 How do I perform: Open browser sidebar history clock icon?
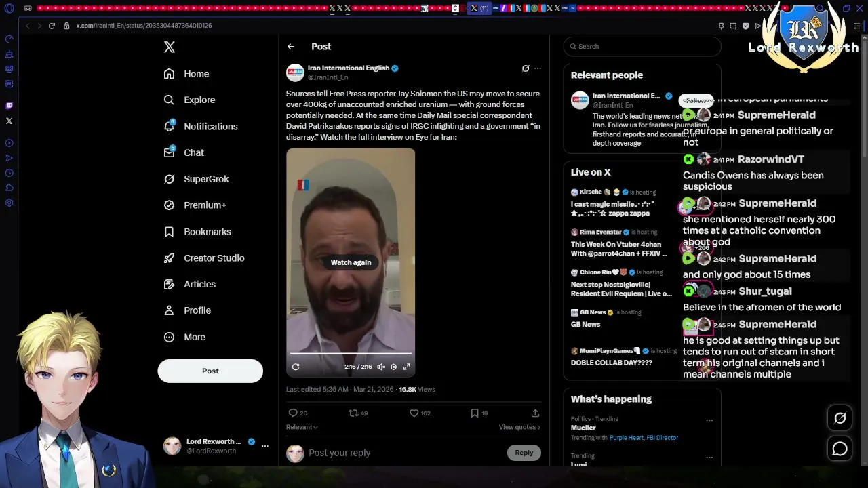pyautogui.click(x=9, y=173)
